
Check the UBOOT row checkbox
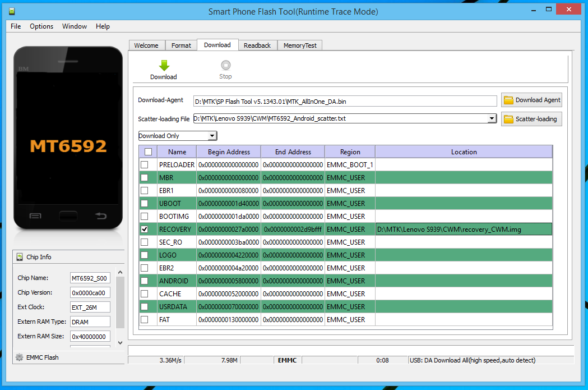pos(145,204)
